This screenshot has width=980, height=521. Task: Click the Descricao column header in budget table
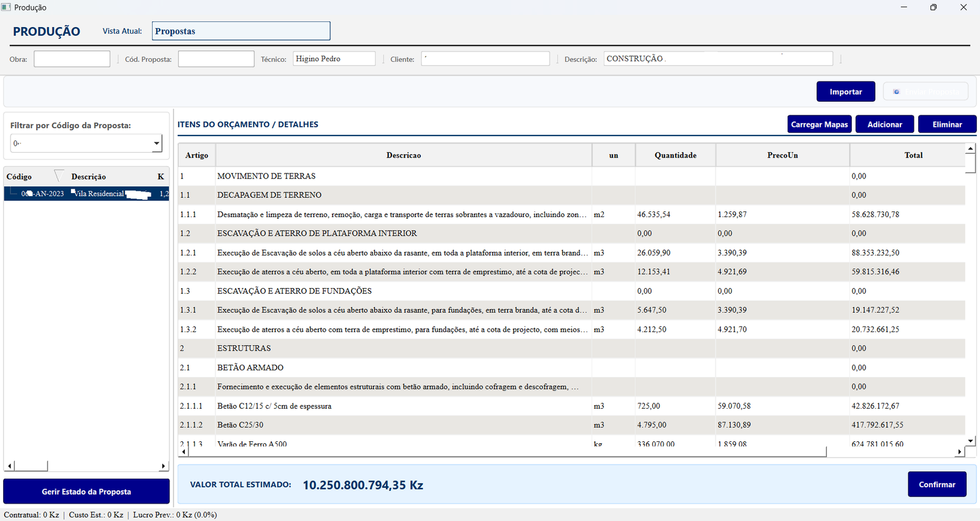[x=404, y=155]
